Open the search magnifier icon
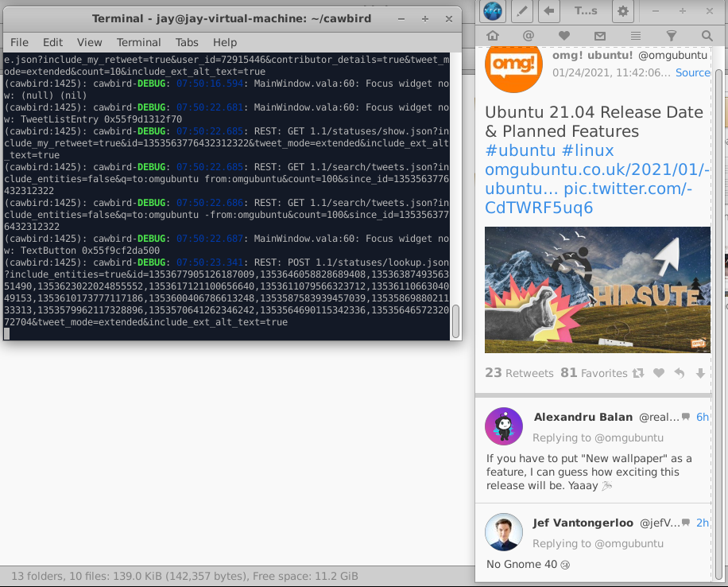This screenshot has width=728, height=587. (707, 36)
